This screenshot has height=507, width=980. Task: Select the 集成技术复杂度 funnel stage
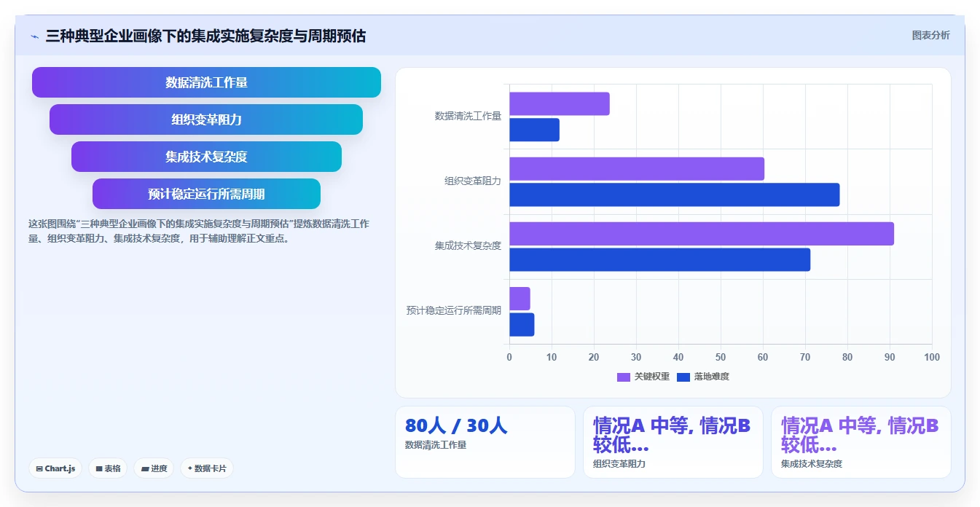pyautogui.click(x=206, y=157)
